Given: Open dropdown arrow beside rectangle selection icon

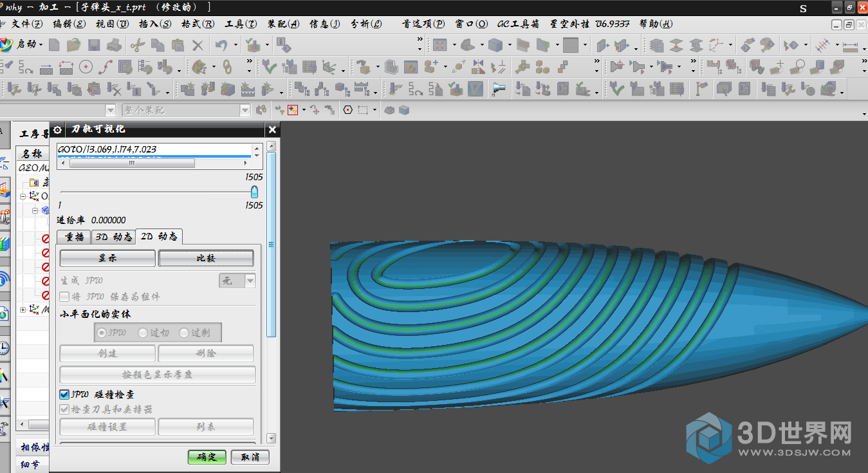Looking at the screenshot, I should click(375, 110).
